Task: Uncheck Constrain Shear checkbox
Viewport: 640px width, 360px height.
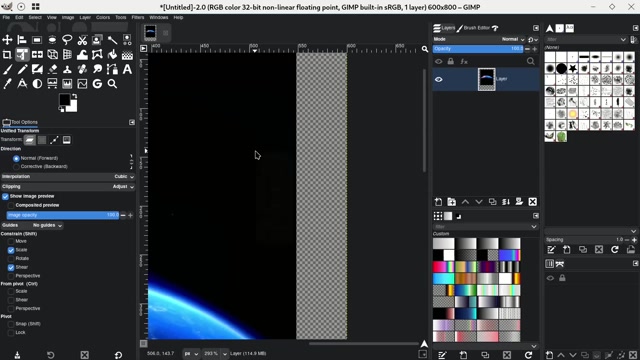Action: [11, 268]
